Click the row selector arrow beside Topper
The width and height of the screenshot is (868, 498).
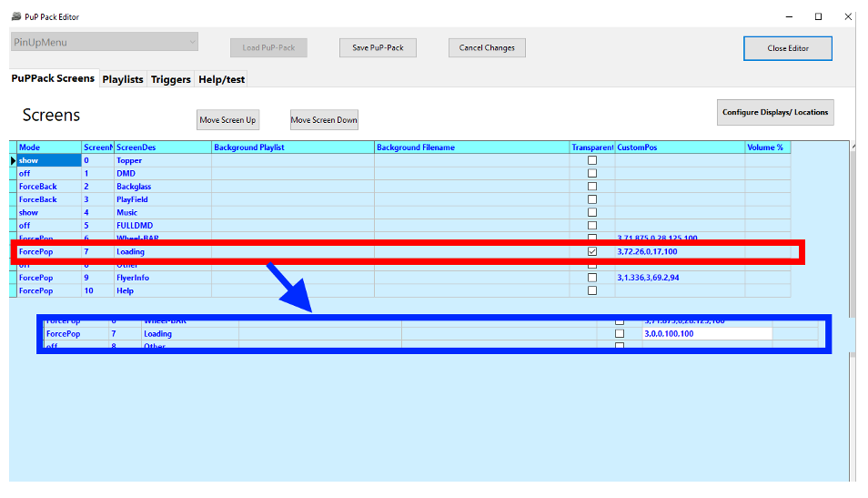click(x=13, y=160)
